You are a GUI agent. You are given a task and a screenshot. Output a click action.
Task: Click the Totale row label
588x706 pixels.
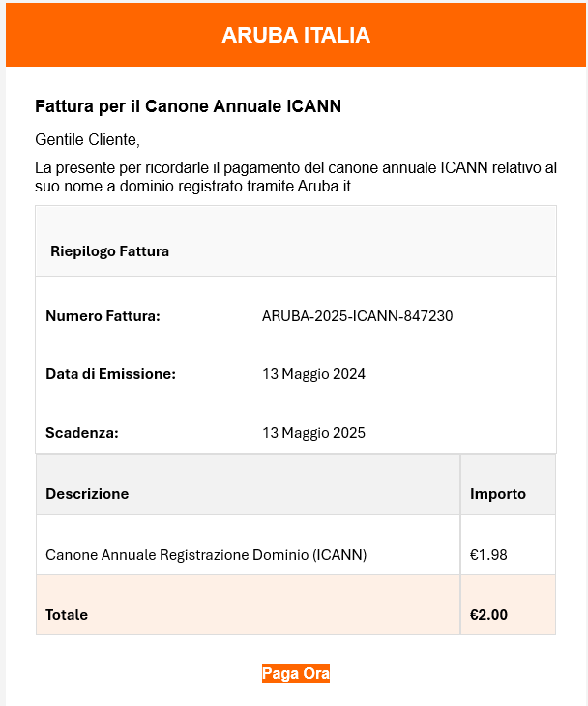67,615
